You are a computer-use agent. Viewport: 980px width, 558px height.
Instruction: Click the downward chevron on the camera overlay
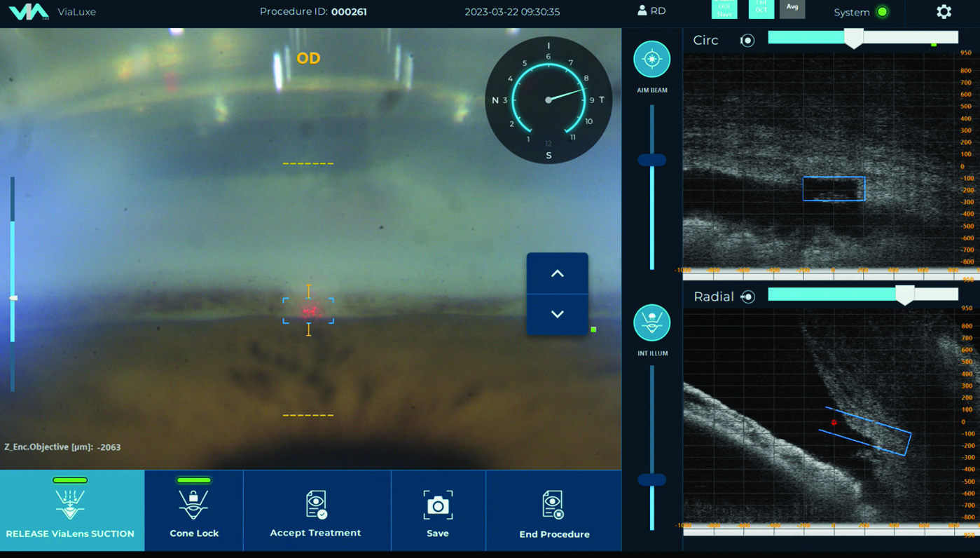pos(557,315)
